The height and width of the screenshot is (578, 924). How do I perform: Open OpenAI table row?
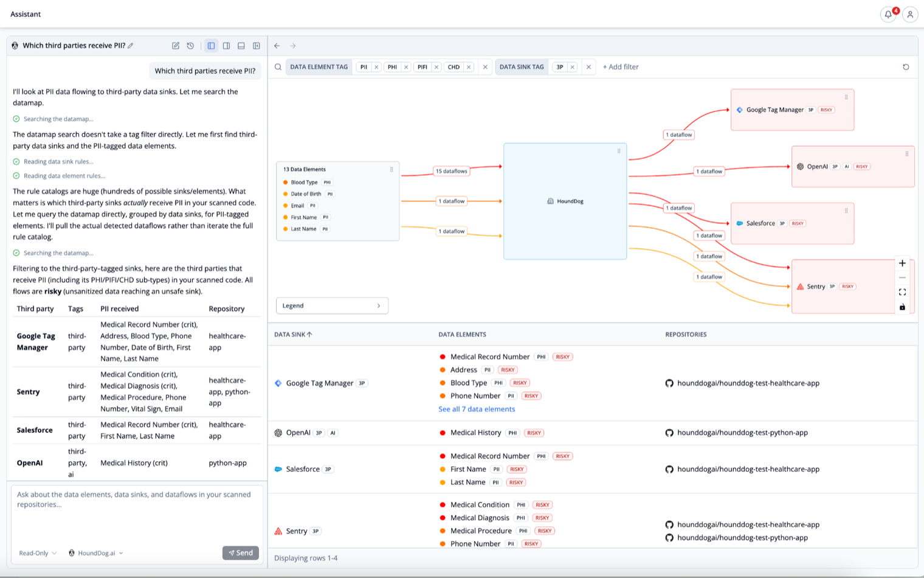(593, 433)
